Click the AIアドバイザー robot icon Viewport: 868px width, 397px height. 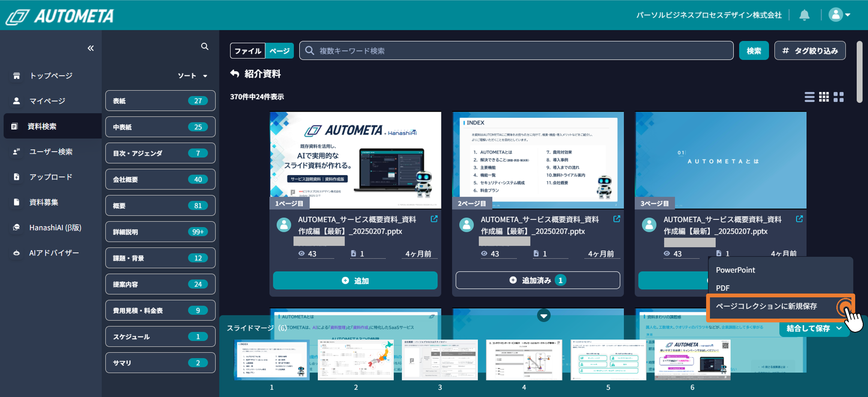click(16, 253)
